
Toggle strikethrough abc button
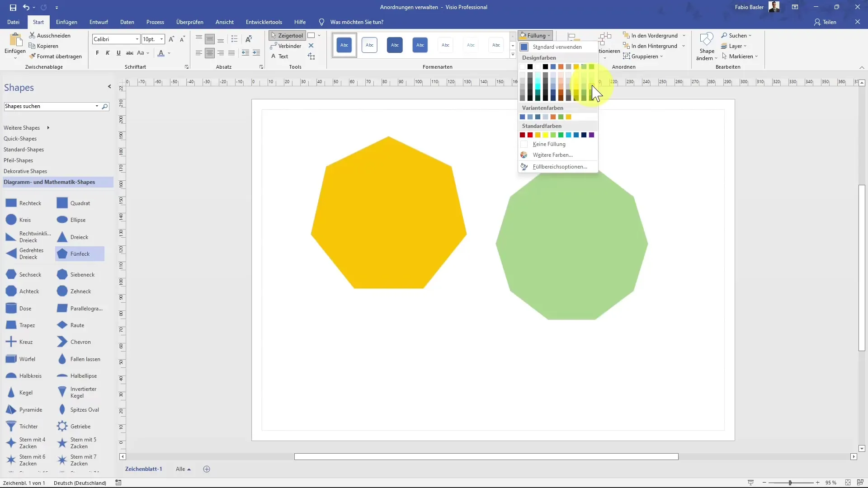point(129,53)
